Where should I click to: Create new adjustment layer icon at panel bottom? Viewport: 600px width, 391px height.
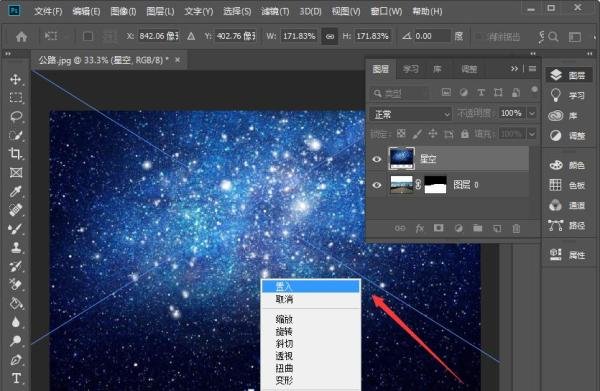[458, 228]
